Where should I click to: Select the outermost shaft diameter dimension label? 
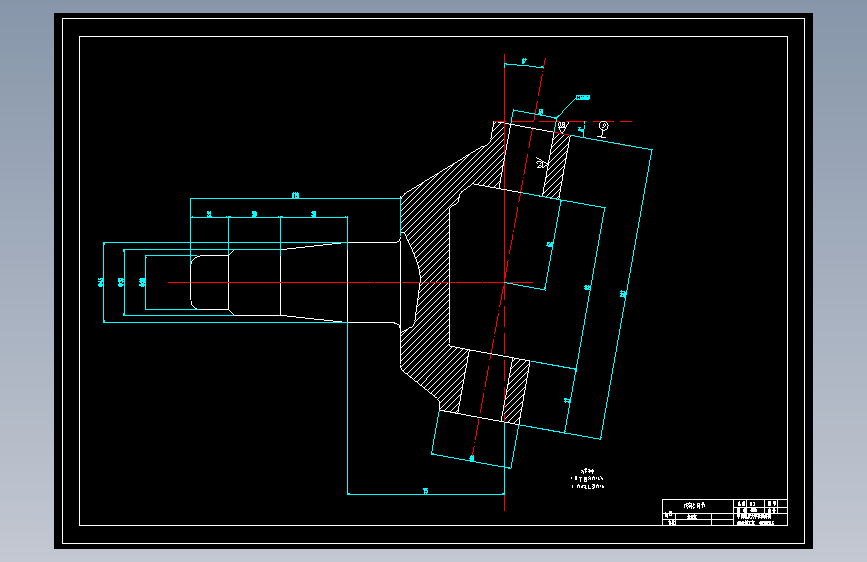pyautogui.click(x=101, y=282)
